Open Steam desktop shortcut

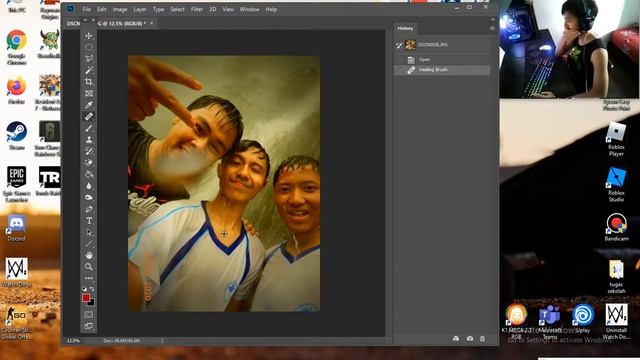16,136
